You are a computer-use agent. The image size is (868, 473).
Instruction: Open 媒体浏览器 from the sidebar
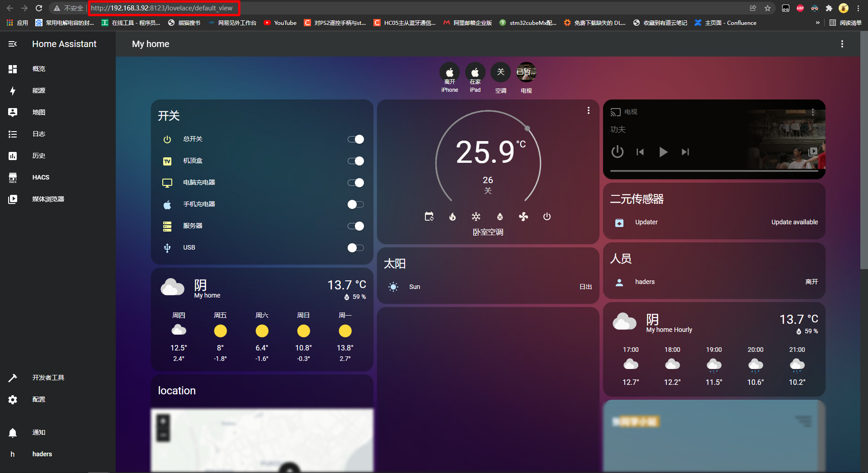(49, 199)
